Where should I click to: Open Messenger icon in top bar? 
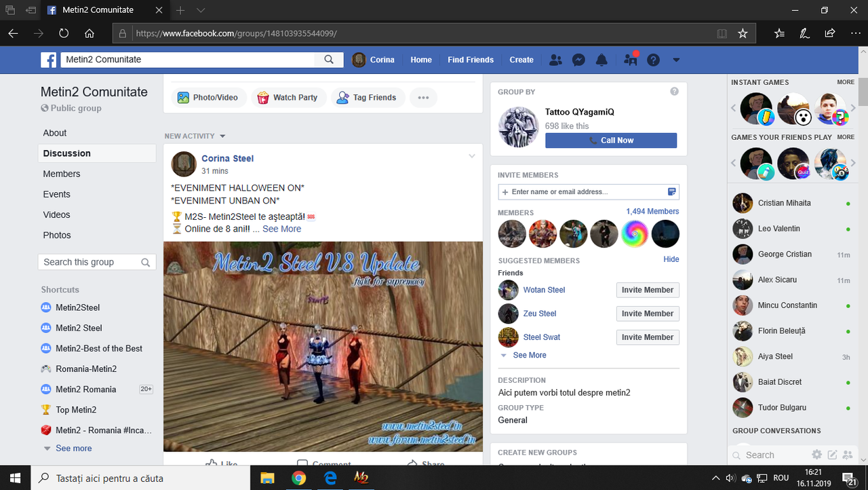[x=578, y=60]
